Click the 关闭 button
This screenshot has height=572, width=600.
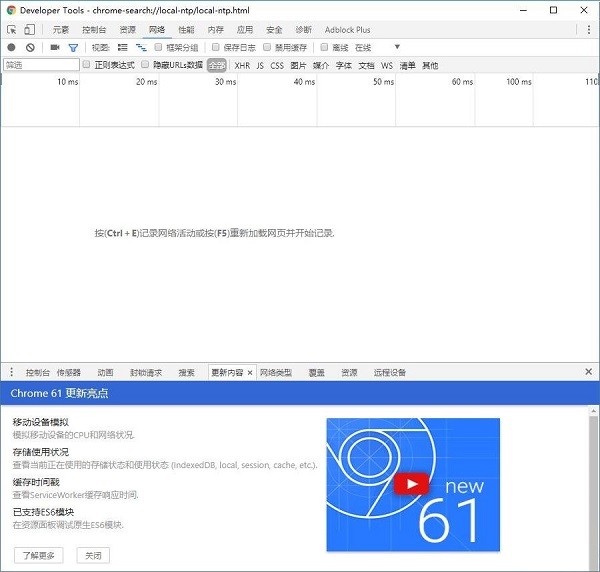(93, 555)
